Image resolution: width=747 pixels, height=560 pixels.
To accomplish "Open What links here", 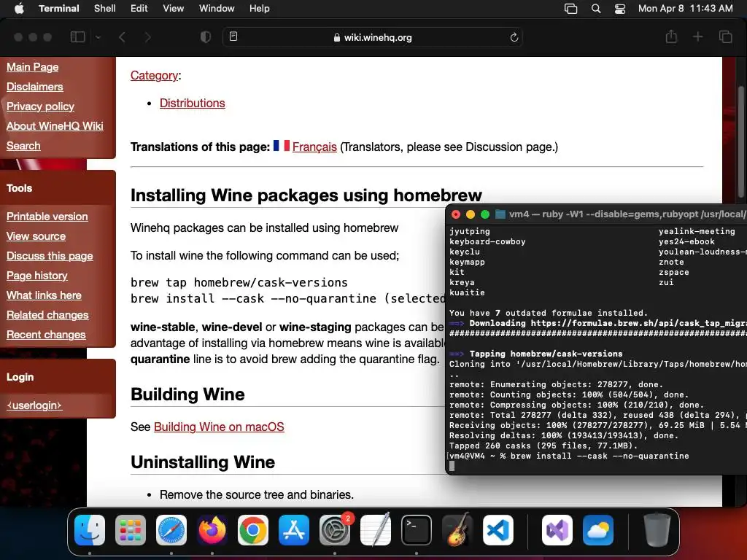I will point(44,295).
